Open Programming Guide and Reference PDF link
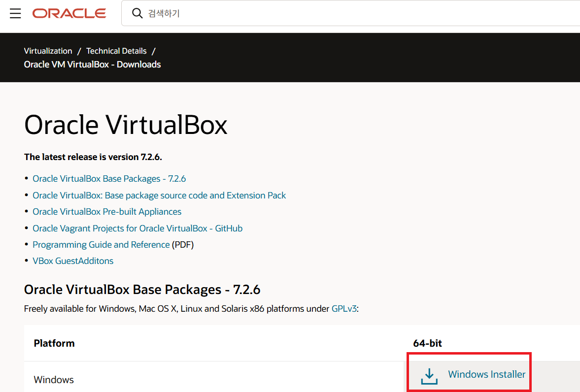Image resolution: width=580 pixels, height=392 pixels. (x=101, y=244)
